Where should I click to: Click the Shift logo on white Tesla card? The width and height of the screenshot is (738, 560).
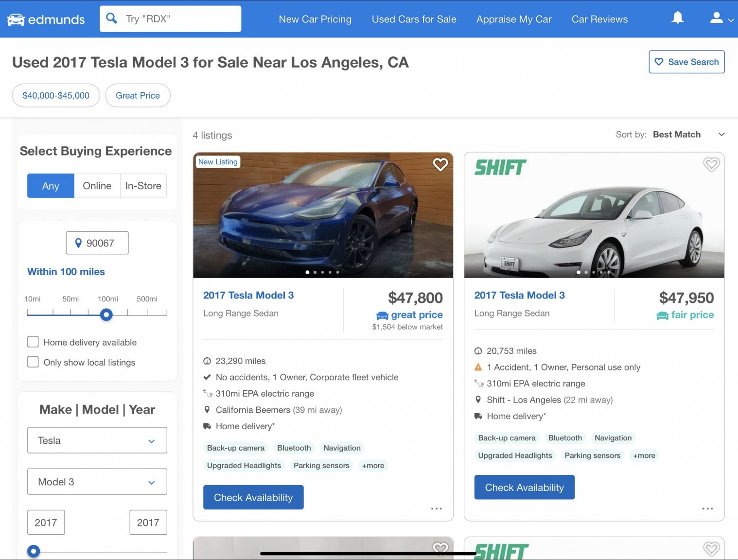(500, 168)
